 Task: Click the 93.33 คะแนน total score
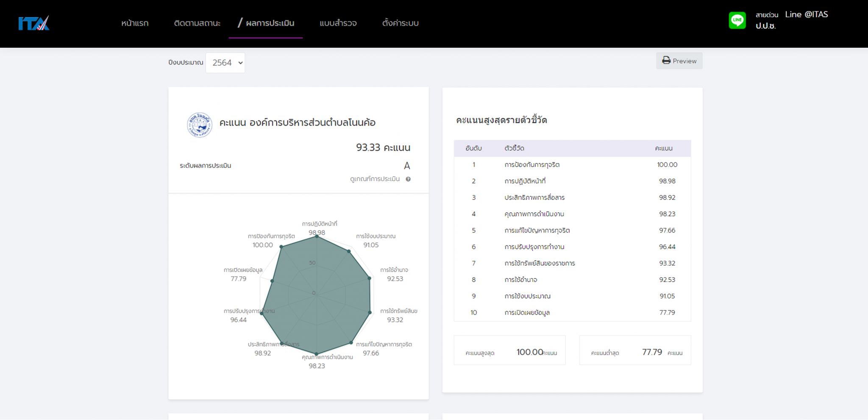point(383,147)
